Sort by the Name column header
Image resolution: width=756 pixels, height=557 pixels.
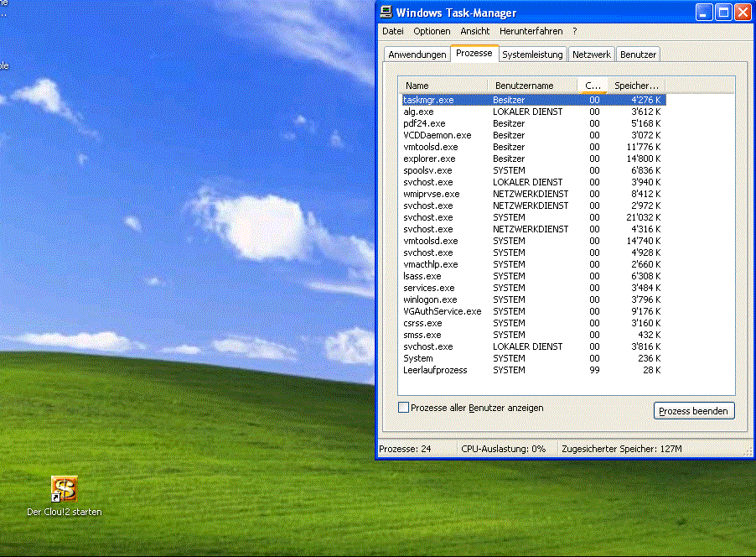(443, 86)
